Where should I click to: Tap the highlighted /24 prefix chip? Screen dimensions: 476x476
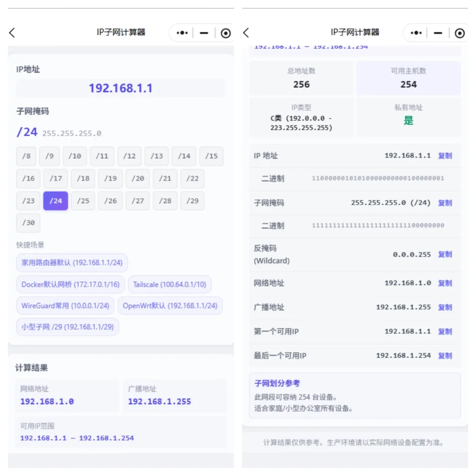coord(56,201)
